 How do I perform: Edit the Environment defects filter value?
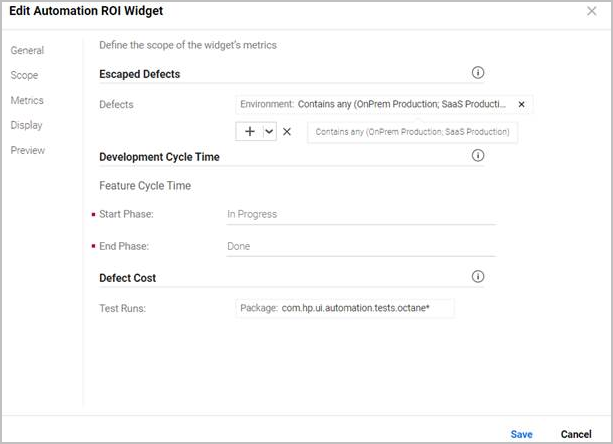[x=400, y=104]
